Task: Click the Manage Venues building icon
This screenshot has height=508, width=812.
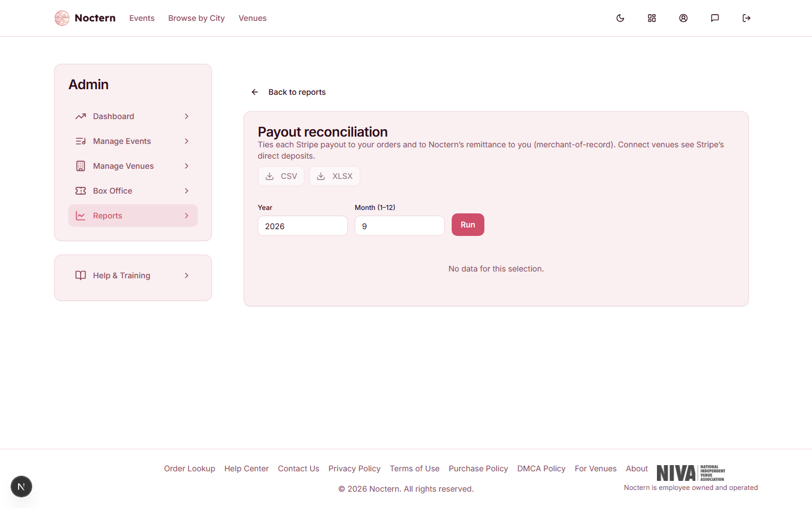Action: coord(81,166)
